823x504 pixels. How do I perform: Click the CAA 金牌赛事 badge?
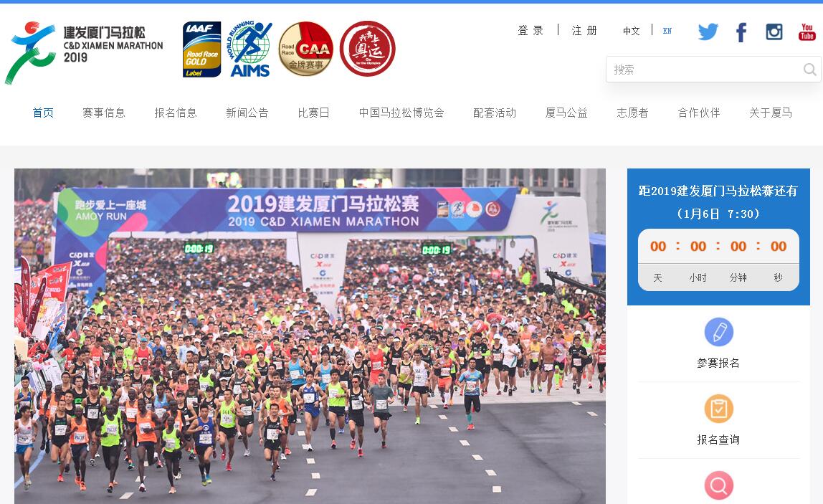pos(306,48)
